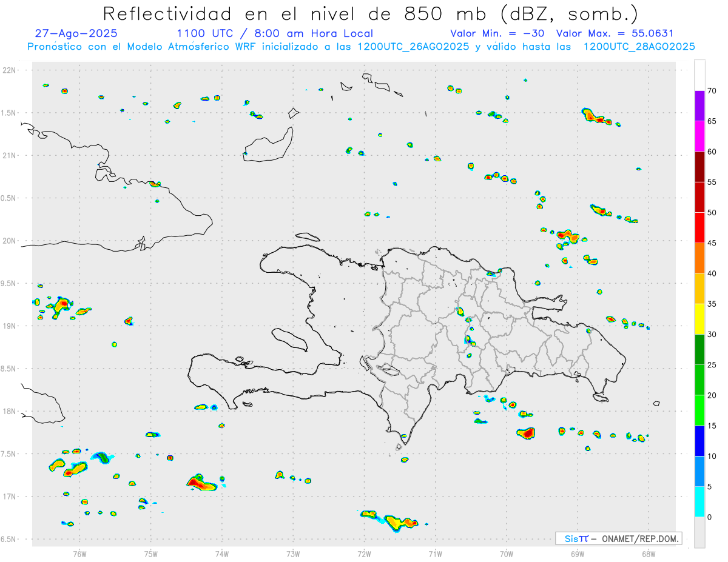Click the '60' value on the colorbar scale

pyautogui.click(x=712, y=152)
